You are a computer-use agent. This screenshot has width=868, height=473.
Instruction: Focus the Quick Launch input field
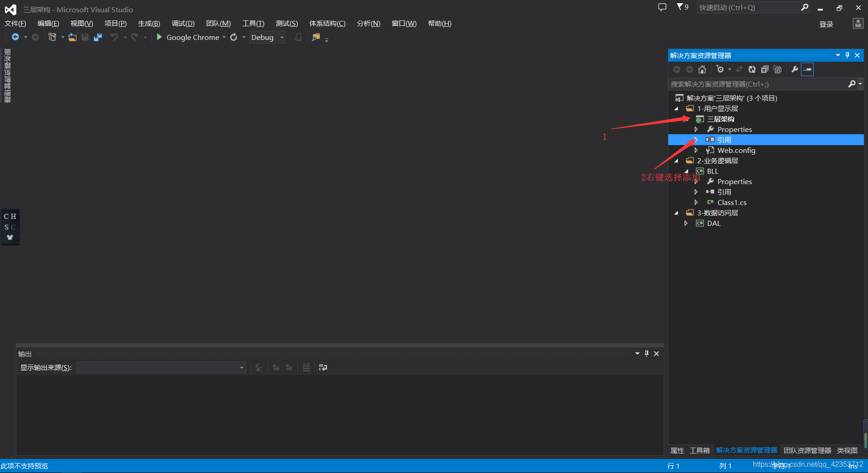click(x=748, y=7)
